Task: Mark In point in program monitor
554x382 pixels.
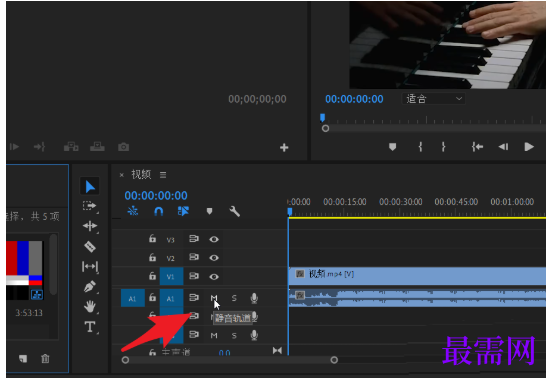Action: [x=420, y=147]
